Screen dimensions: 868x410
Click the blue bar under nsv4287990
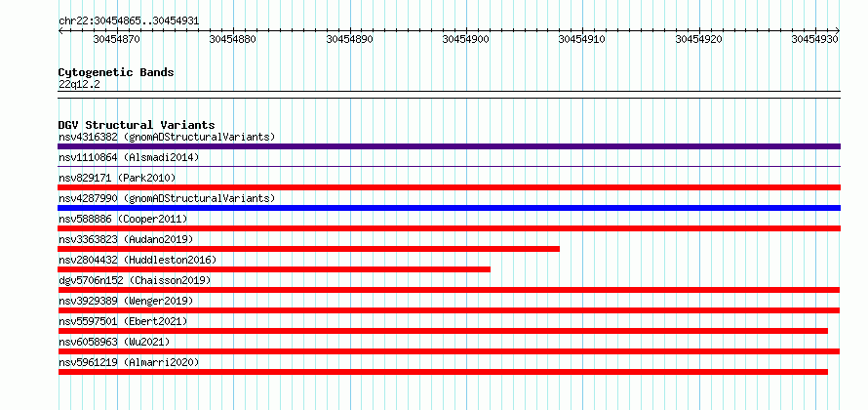(x=449, y=208)
